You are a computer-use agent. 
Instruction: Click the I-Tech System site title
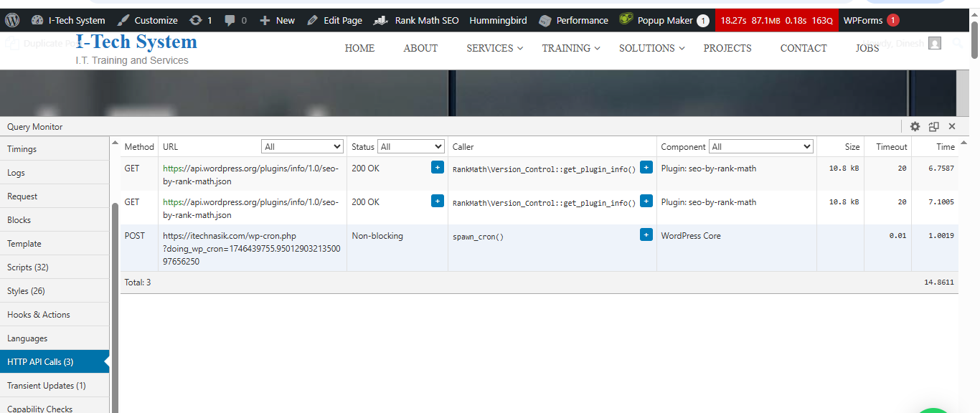(x=136, y=42)
